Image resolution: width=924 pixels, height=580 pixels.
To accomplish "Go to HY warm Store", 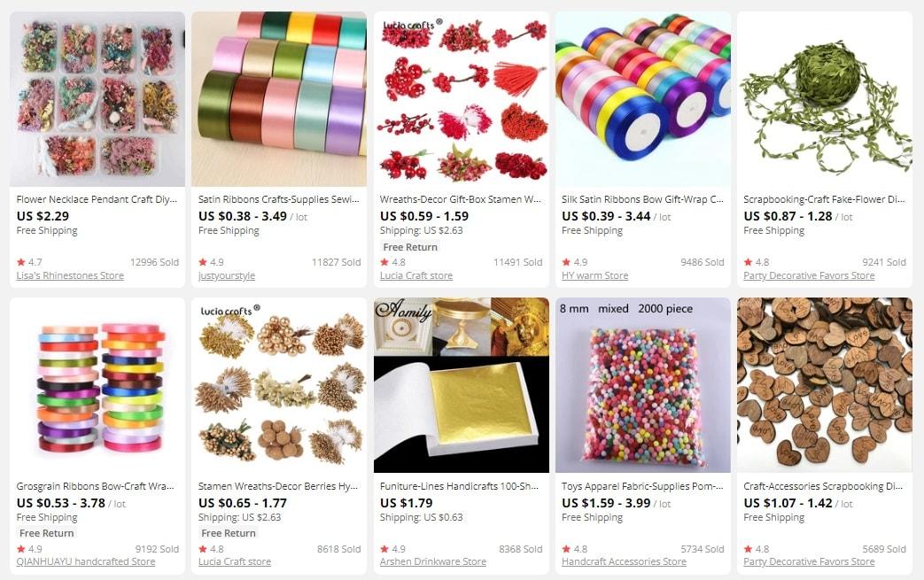I will [x=594, y=275].
